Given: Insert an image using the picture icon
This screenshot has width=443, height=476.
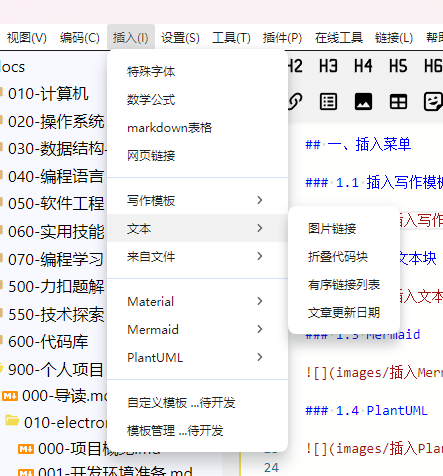Looking at the screenshot, I should [x=363, y=102].
